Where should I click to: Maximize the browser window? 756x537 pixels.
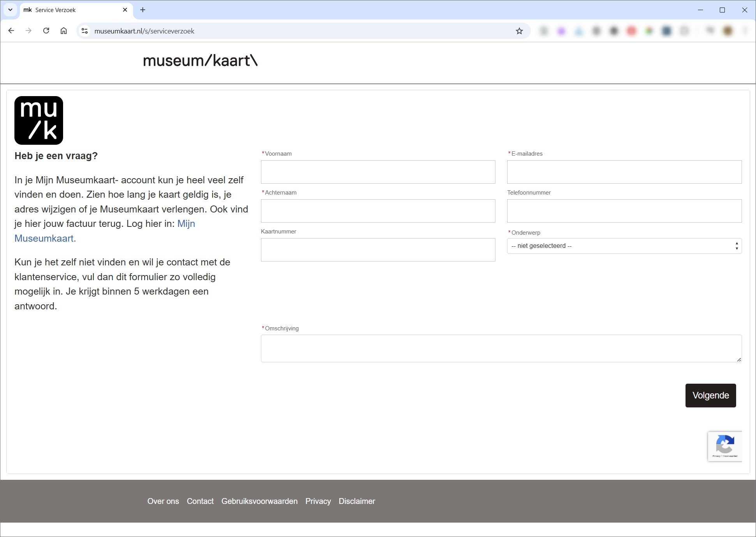(x=722, y=10)
